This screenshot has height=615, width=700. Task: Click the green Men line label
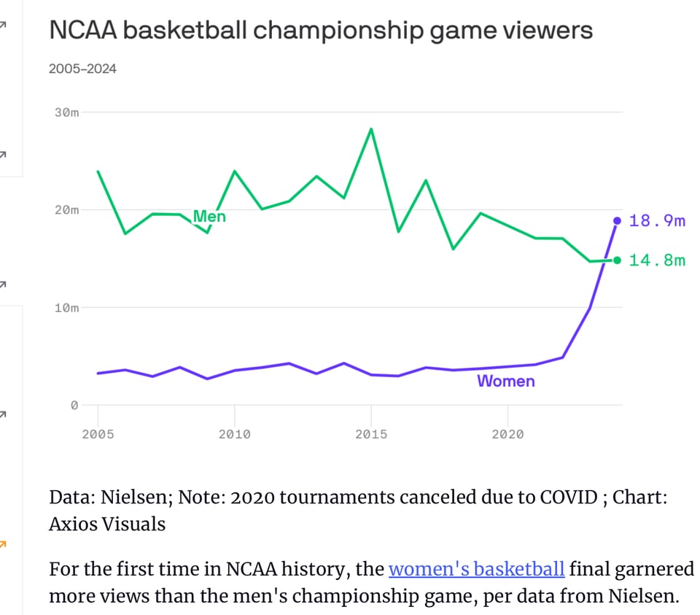pyautogui.click(x=209, y=217)
